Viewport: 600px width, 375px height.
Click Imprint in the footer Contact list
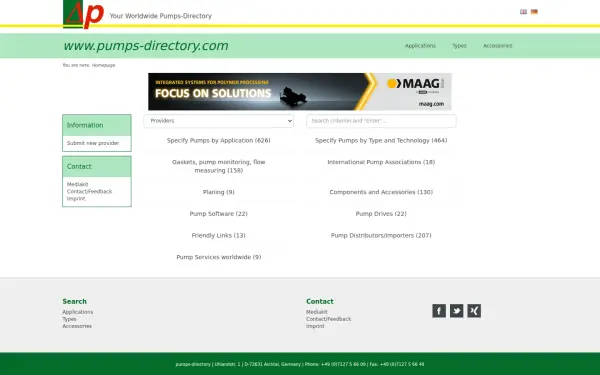[315, 326]
